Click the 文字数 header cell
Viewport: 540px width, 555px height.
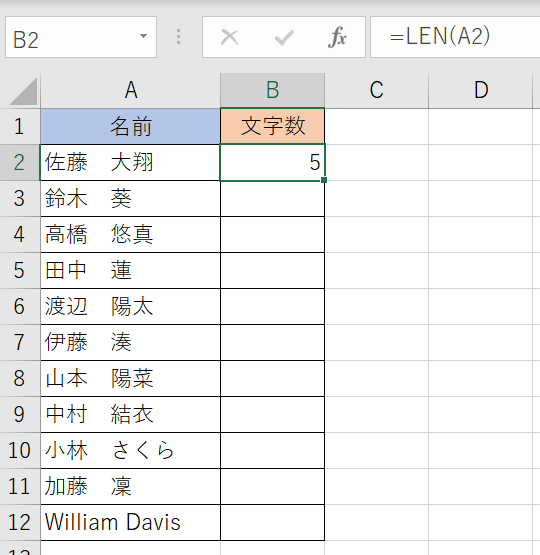tap(272, 126)
